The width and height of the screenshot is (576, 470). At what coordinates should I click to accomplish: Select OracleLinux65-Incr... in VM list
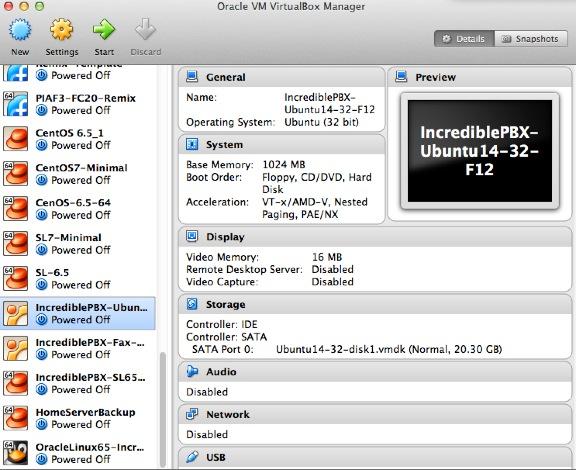(78, 453)
